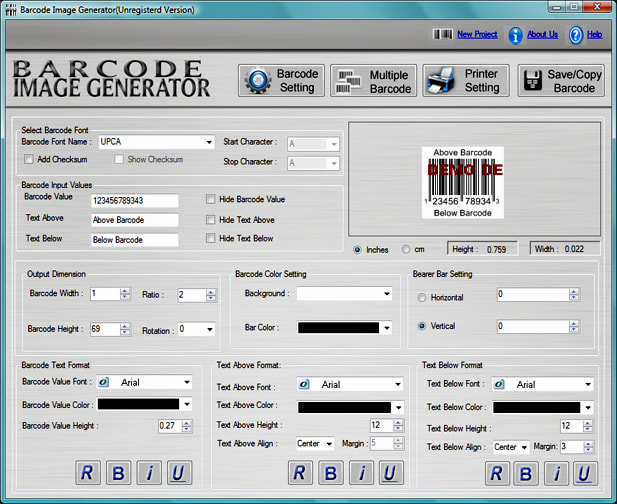Open the Rotation dropdown
Viewport: 617px width, 504px height.
click(x=210, y=329)
